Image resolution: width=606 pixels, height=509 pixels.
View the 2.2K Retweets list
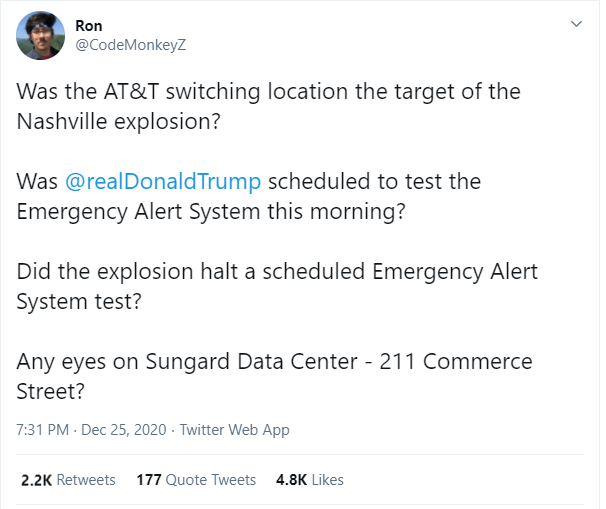(x=68, y=480)
